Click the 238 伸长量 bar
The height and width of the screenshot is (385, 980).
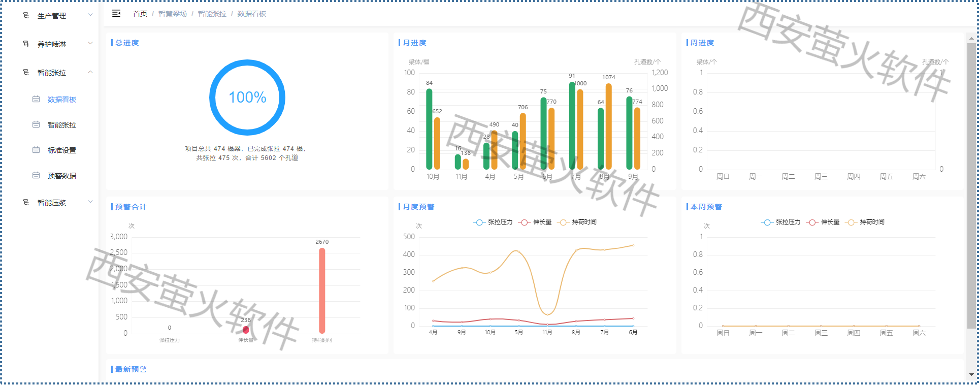pyautogui.click(x=246, y=330)
